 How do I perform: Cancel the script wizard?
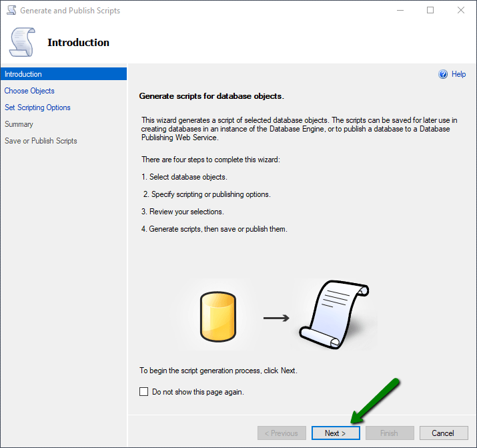[444, 433]
